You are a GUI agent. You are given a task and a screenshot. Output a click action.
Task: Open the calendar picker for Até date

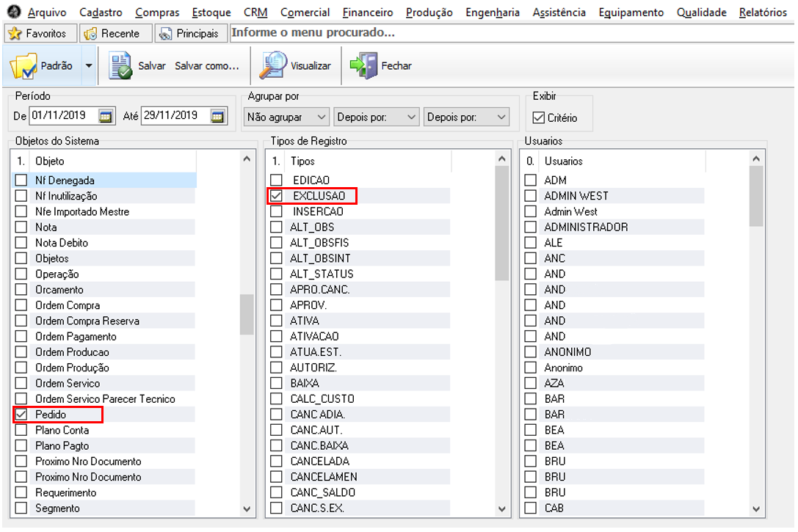217,117
